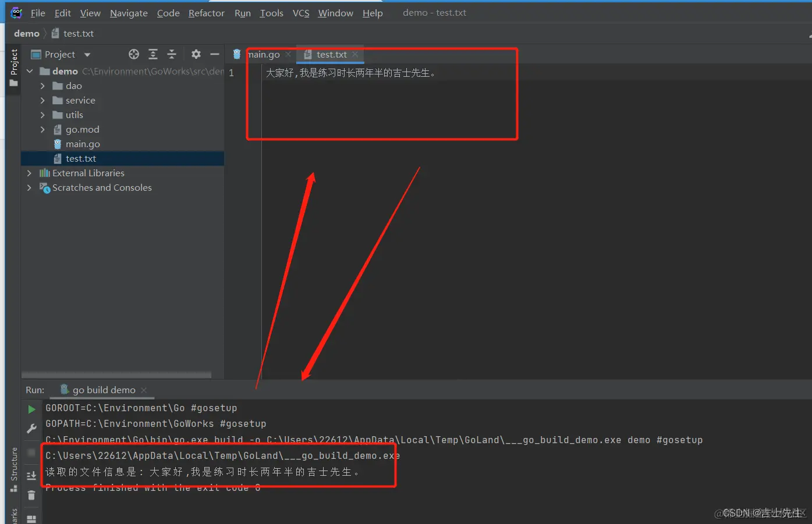Collapse the demo root folder
Image resolution: width=812 pixels, height=524 pixels.
click(30, 71)
